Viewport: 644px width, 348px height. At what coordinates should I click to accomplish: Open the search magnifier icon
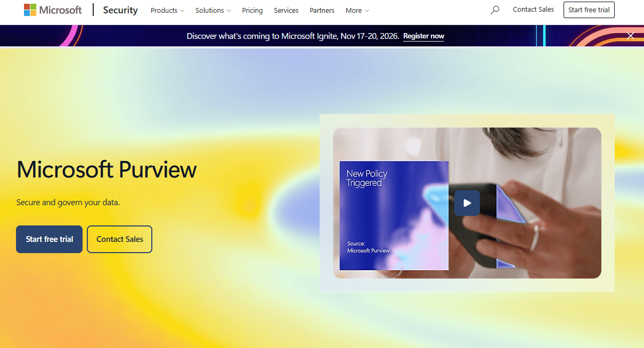[495, 10]
